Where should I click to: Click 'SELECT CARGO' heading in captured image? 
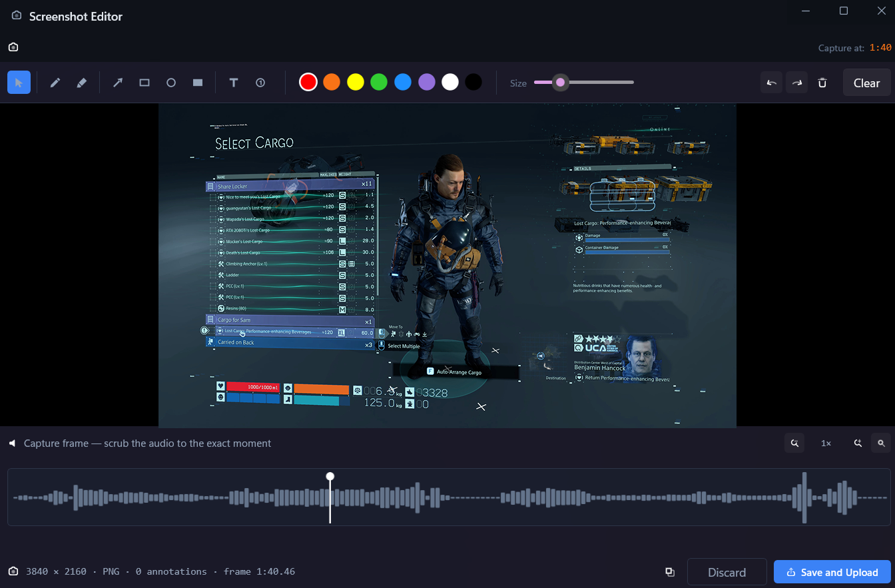tap(254, 143)
